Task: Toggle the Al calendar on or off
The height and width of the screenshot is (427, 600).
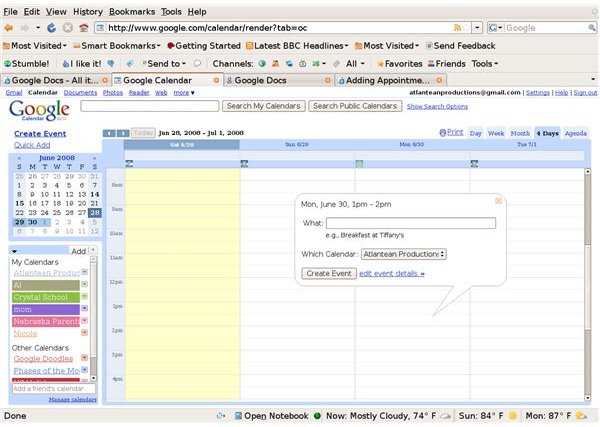Action: tap(46, 285)
